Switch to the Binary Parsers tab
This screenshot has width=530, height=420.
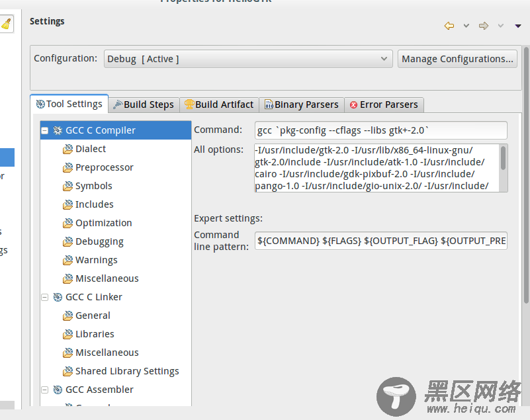tap(302, 105)
